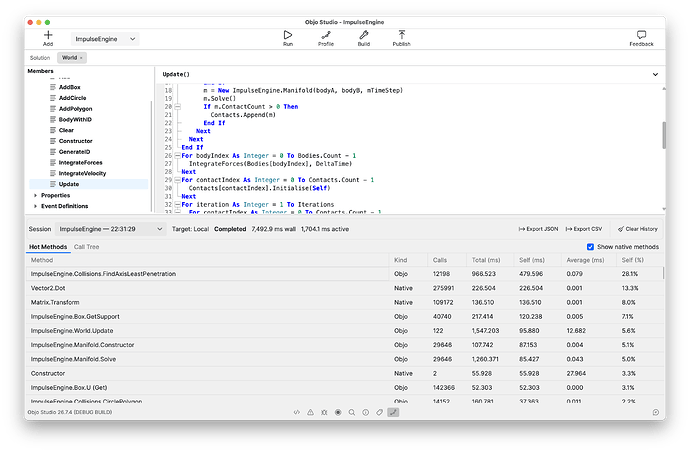Click the Add plus icon in toolbar
This screenshot has height=452, width=690.
[48, 35]
